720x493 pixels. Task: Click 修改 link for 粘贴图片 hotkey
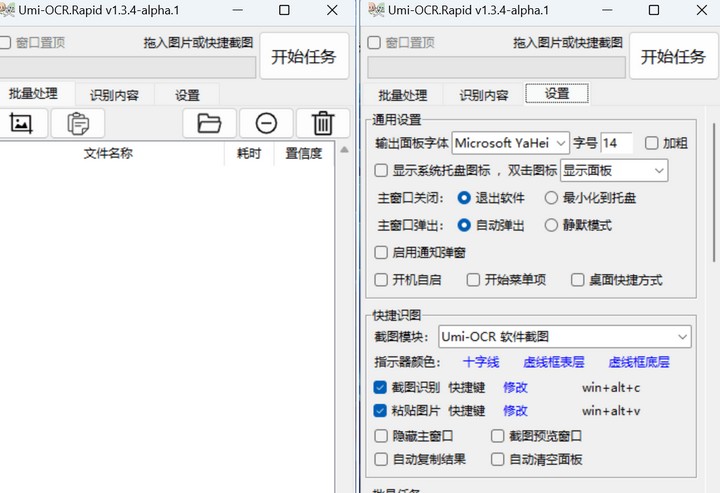pos(515,411)
